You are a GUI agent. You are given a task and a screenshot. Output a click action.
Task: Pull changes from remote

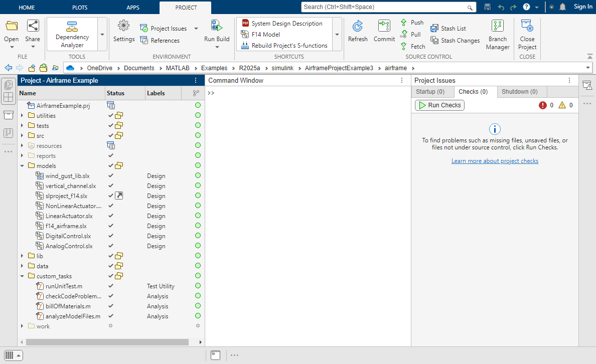pyautogui.click(x=410, y=35)
